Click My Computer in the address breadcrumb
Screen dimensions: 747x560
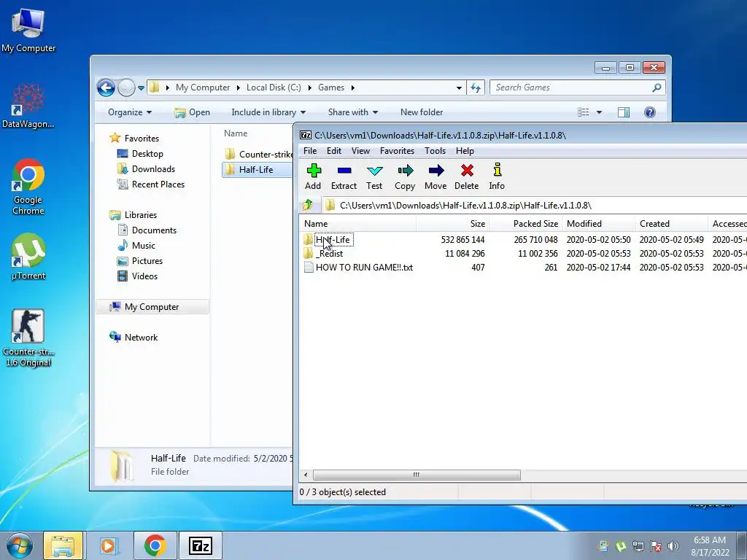point(203,87)
